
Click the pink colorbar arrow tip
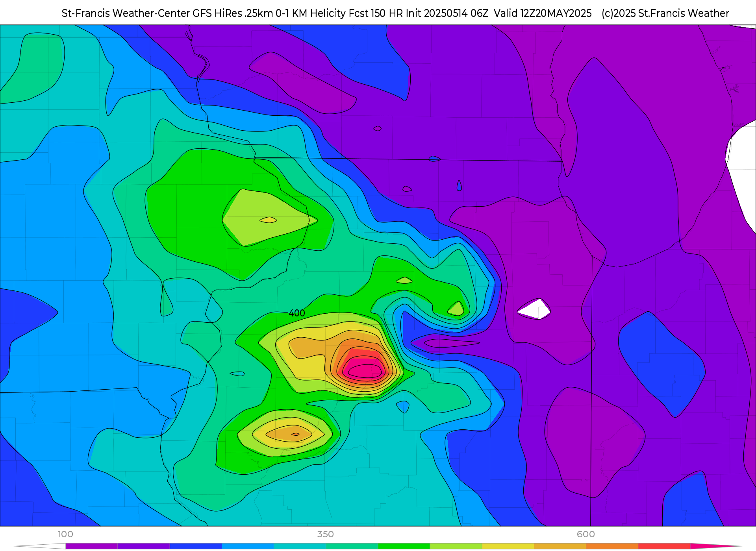pos(716,546)
